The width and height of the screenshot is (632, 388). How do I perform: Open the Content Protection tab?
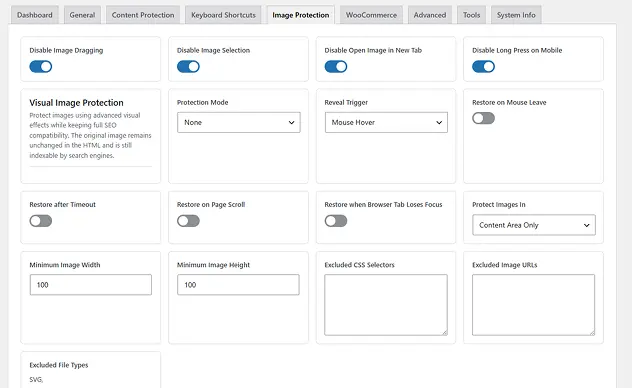tap(143, 15)
